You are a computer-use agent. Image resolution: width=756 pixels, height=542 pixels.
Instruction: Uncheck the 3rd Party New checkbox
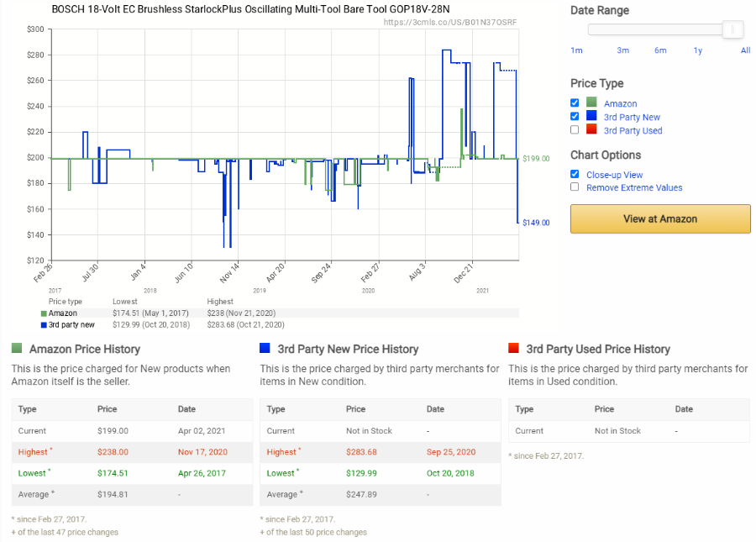click(575, 116)
